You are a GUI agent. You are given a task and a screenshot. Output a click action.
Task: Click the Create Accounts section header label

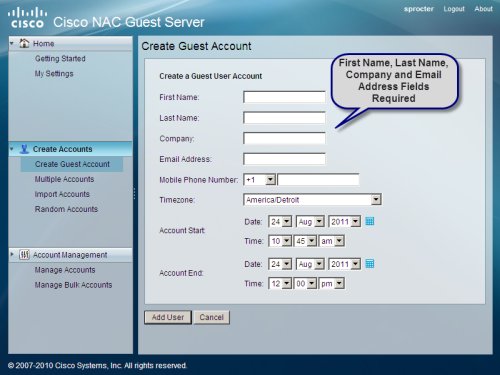[x=62, y=149]
